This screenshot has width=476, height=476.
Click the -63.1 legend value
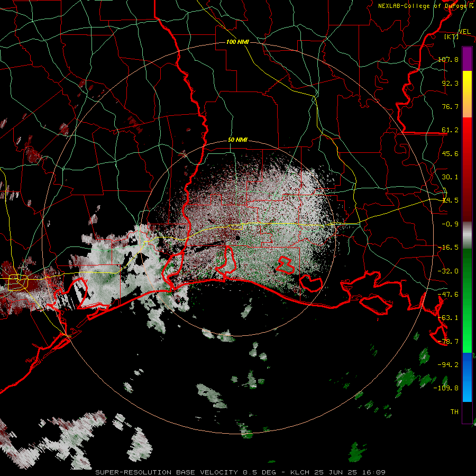click(x=448, y=318)
